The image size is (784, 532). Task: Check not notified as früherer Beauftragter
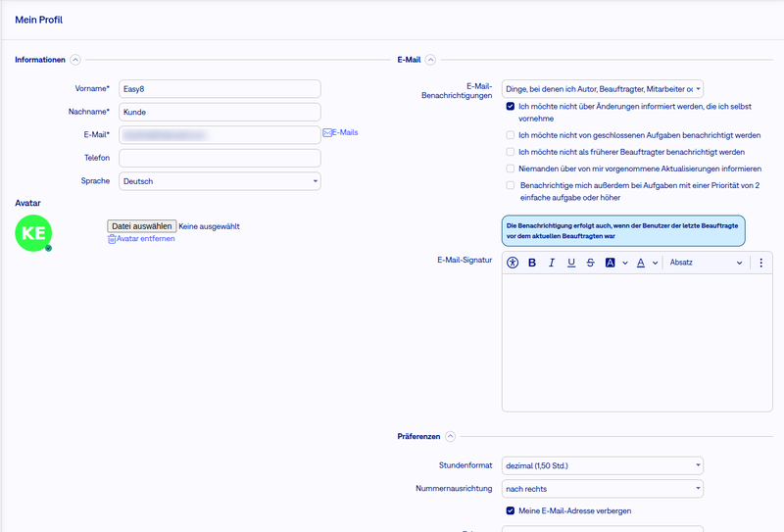coord(510,152)
